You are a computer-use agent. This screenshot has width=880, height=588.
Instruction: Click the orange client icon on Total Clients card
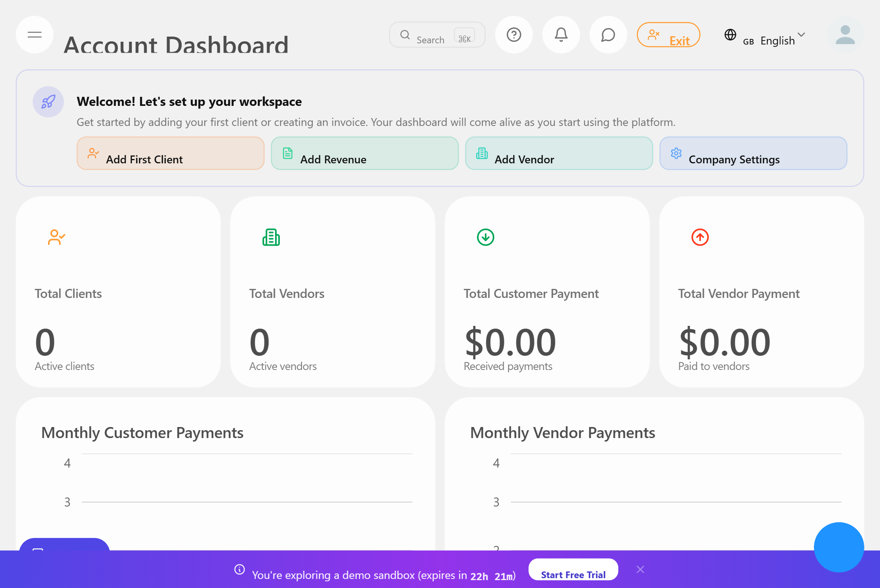[x=56, y=237]
